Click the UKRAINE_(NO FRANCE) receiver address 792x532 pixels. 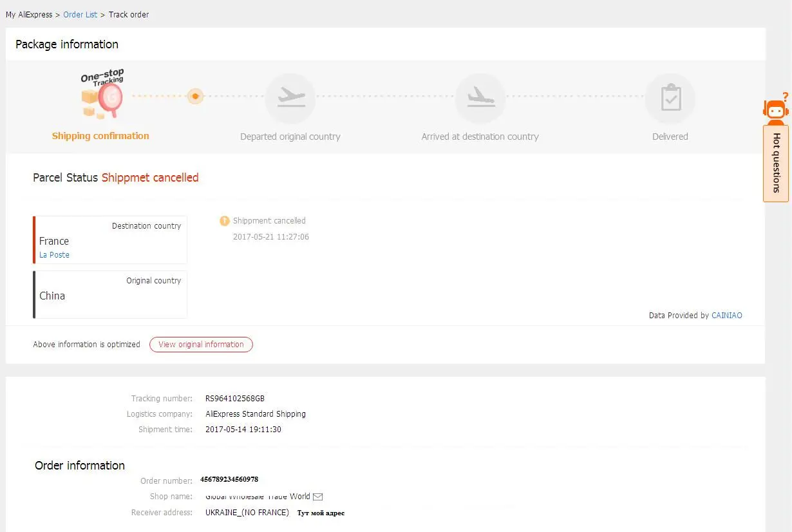pyautogui.click(x=247, y=513)
